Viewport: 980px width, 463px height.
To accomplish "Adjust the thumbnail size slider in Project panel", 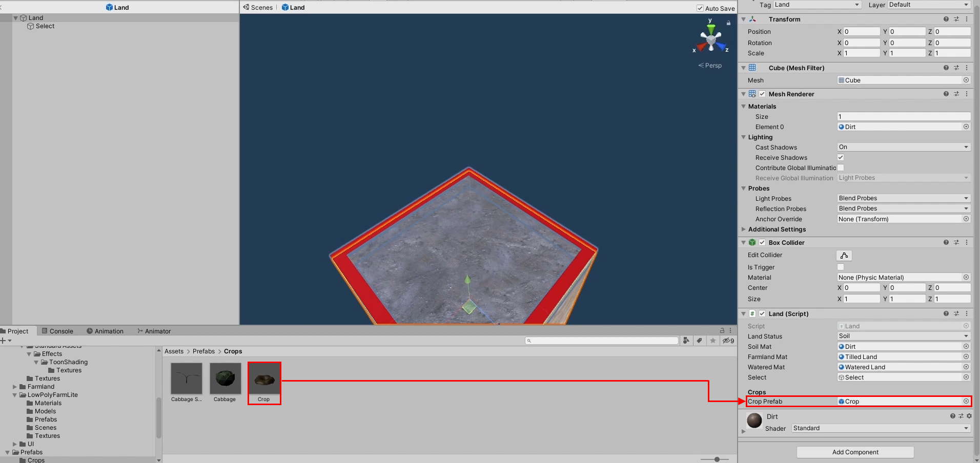I will click(716, 459).
